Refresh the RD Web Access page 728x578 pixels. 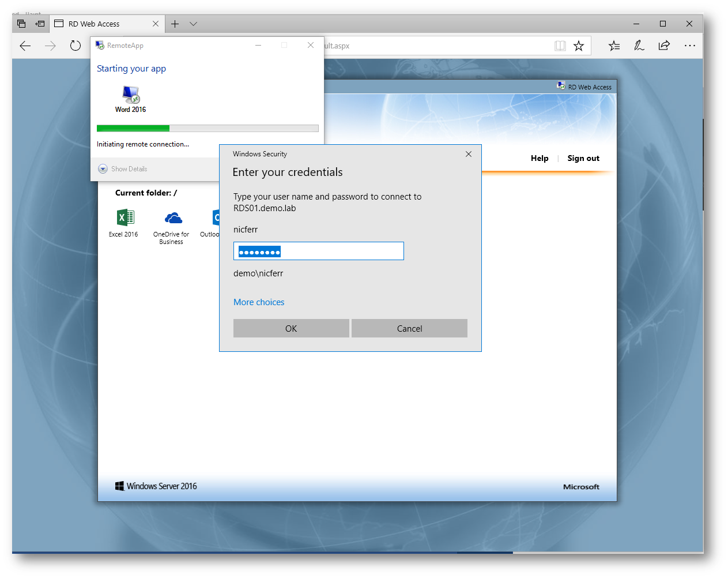(76, 46)
